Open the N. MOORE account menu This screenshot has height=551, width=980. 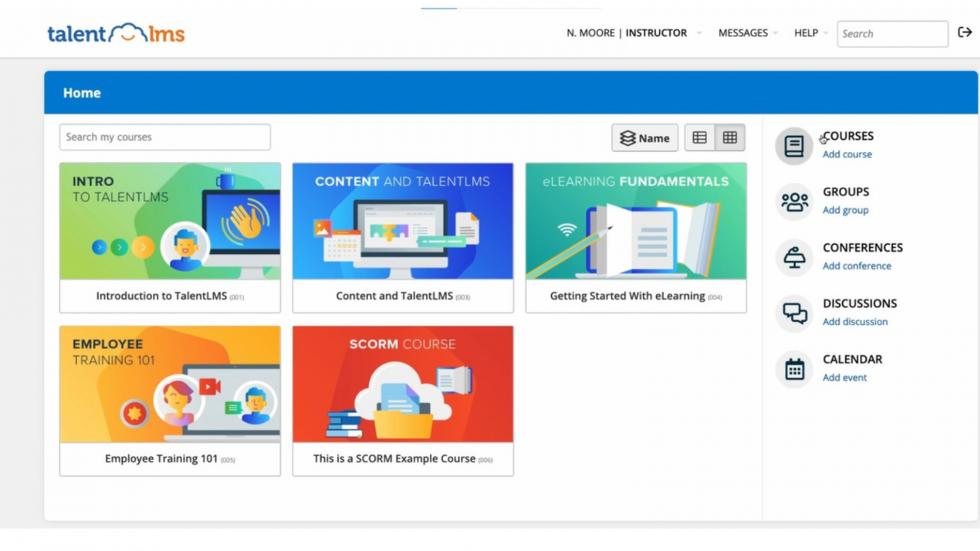tap(590, 33)
